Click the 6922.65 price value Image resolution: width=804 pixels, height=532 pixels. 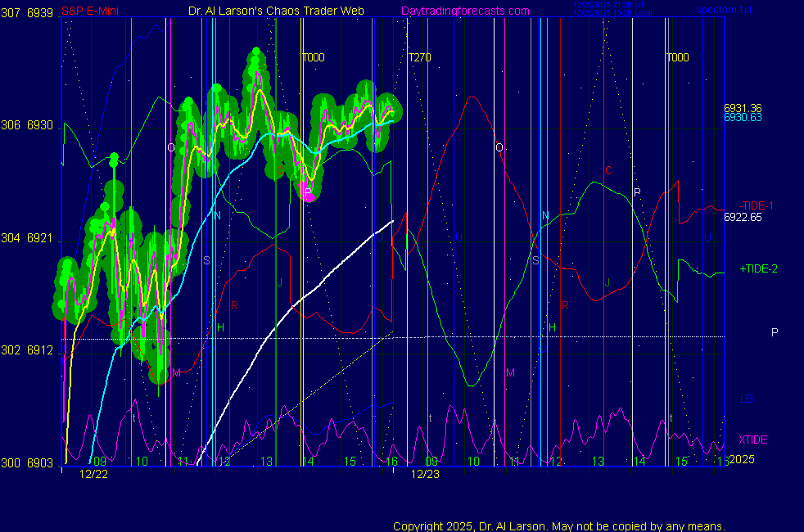point(743,217)
